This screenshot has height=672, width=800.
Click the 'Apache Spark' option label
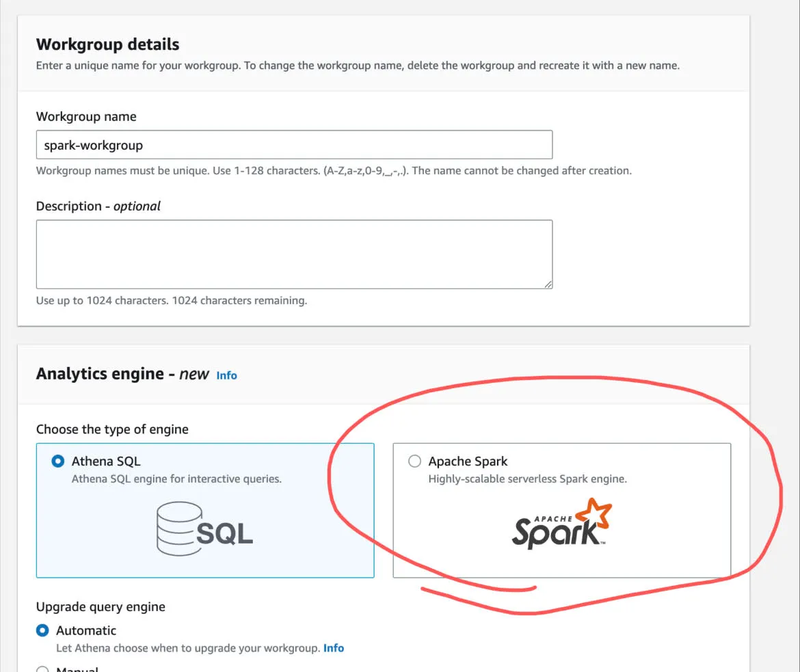coord(468,461)
